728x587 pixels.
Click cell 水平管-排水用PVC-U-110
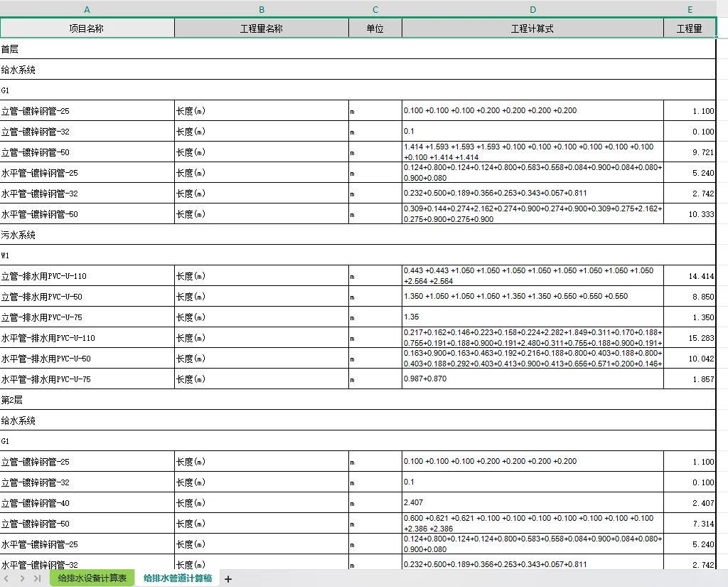[87, 338]
